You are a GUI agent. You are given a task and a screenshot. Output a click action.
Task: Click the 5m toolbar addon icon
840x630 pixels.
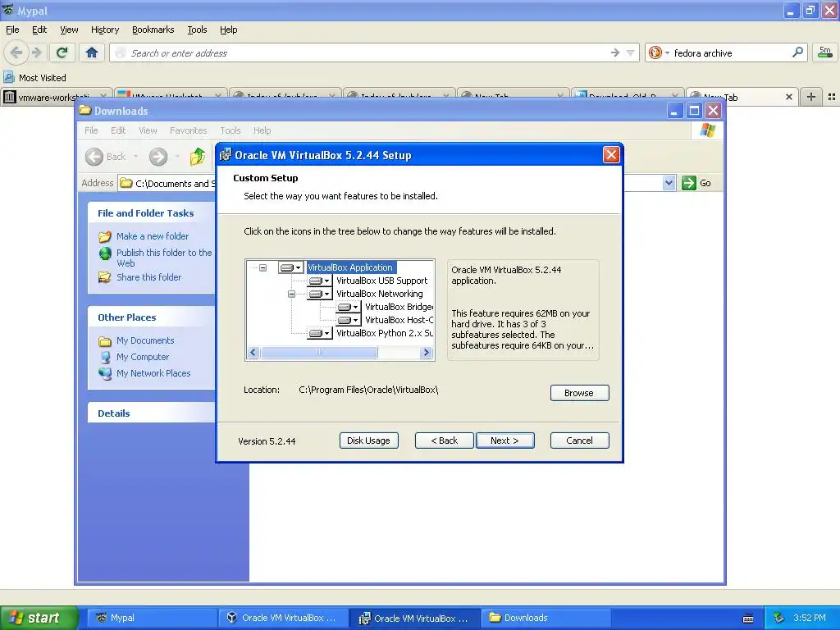(825, 52)
